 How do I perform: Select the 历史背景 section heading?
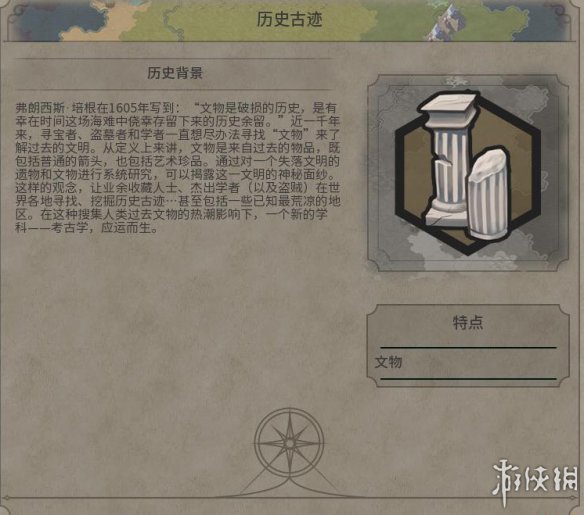coord(175,73)
